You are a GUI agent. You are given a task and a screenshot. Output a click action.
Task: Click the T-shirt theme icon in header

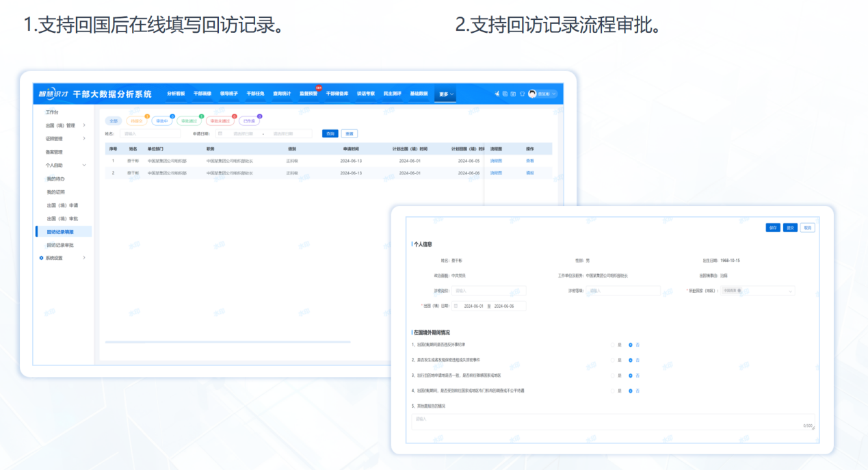tap(522, 94)
